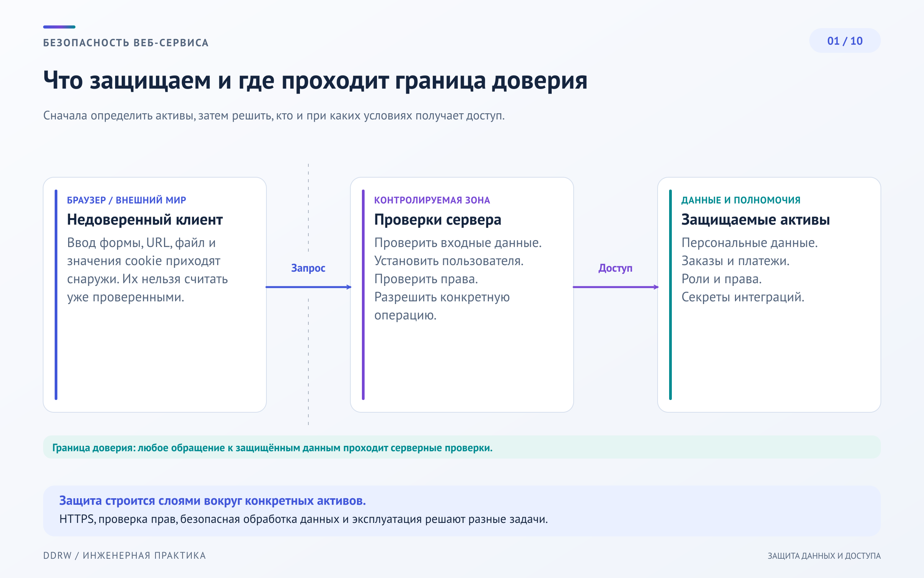Image resolution: width=924 pixels, height=578 pixels.
Task: Click the line "Проверить входные данные."
Action: (x=458, y=243)
